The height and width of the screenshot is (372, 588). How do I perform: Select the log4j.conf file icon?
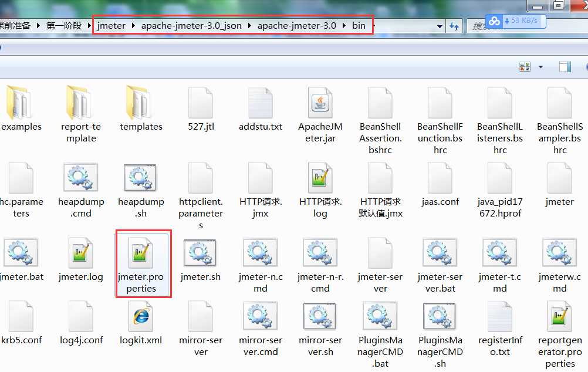(80, 316)
